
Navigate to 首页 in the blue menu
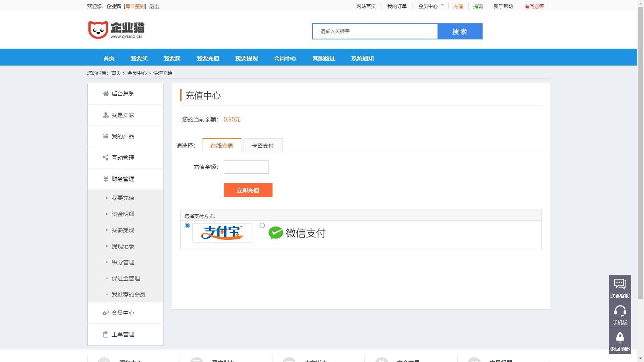coord(109,58)
